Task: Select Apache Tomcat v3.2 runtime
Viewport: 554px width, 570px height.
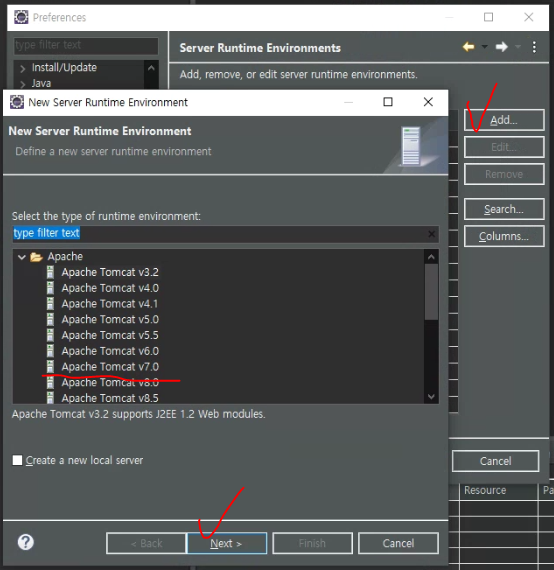Action: (110, 272)
